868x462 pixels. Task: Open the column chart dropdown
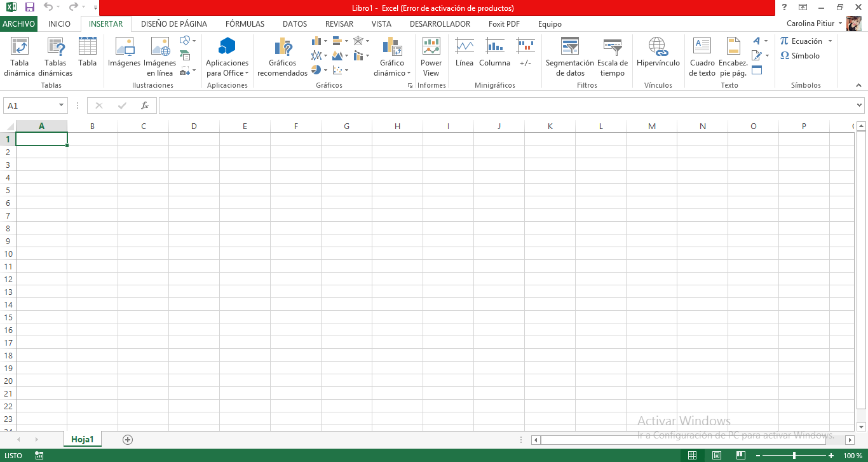coord(320,41)
